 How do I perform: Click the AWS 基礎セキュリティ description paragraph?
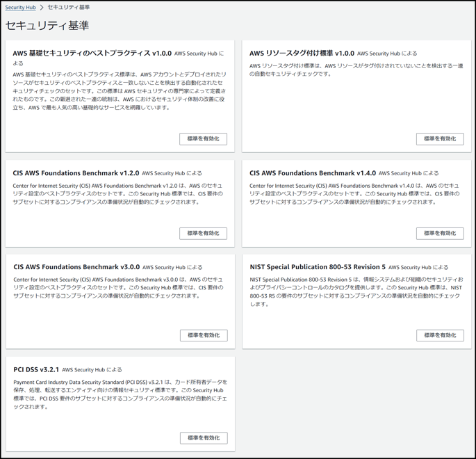click(x=120, y=91)
